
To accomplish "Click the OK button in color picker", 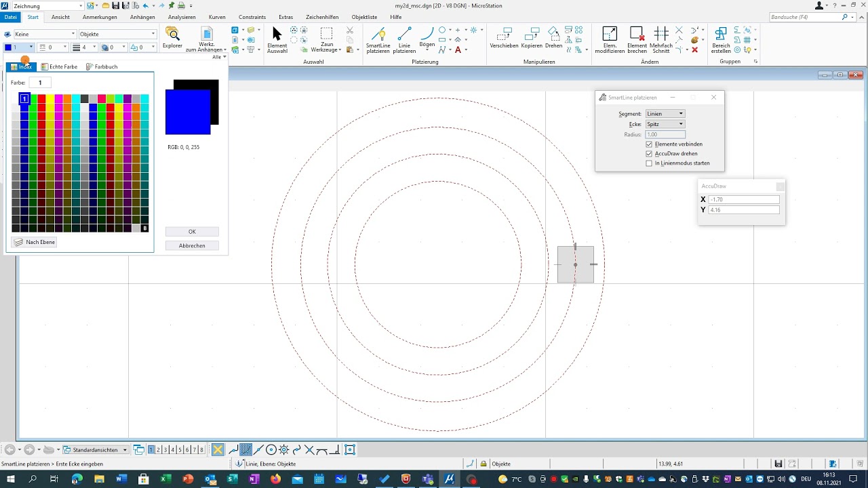I will 192,232.
